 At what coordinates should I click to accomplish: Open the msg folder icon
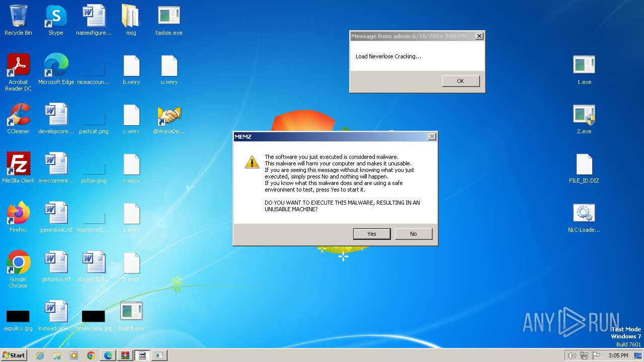click(x=131, y=21)
